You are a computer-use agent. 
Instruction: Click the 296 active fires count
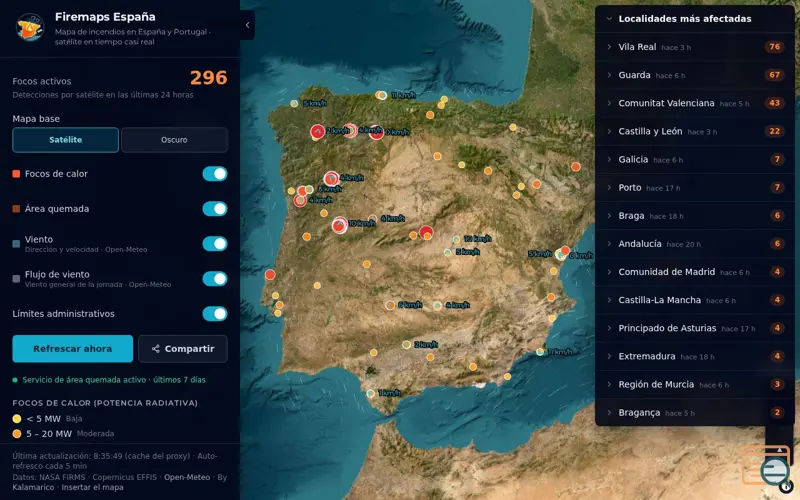click(x=208, y=78)
